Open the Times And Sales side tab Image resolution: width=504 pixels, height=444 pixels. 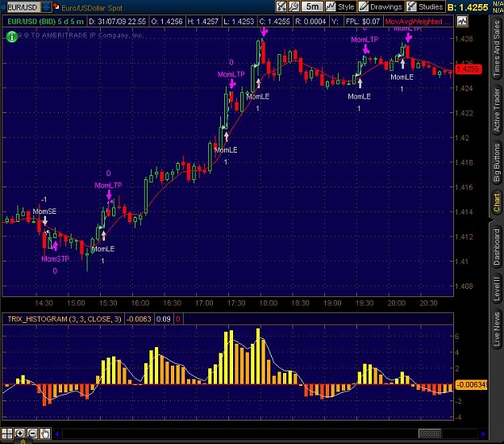pyautogui.click(x=497, y=48)
